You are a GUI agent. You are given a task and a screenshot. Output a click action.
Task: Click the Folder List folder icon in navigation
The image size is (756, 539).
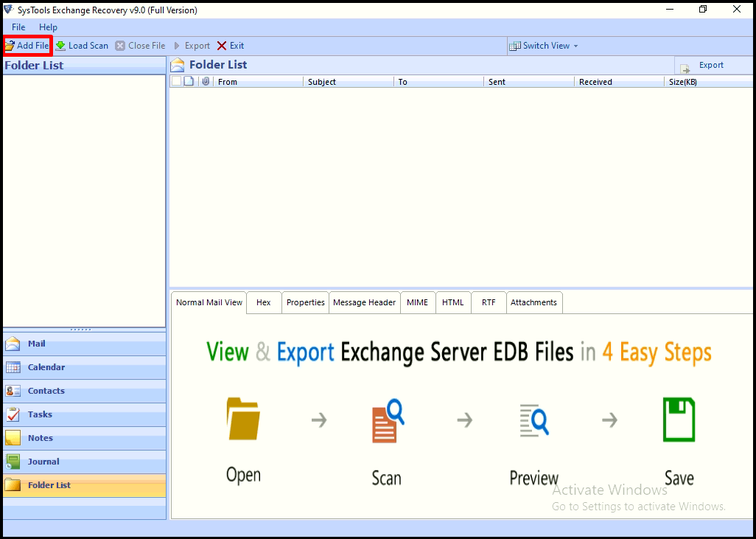(13, 485)
